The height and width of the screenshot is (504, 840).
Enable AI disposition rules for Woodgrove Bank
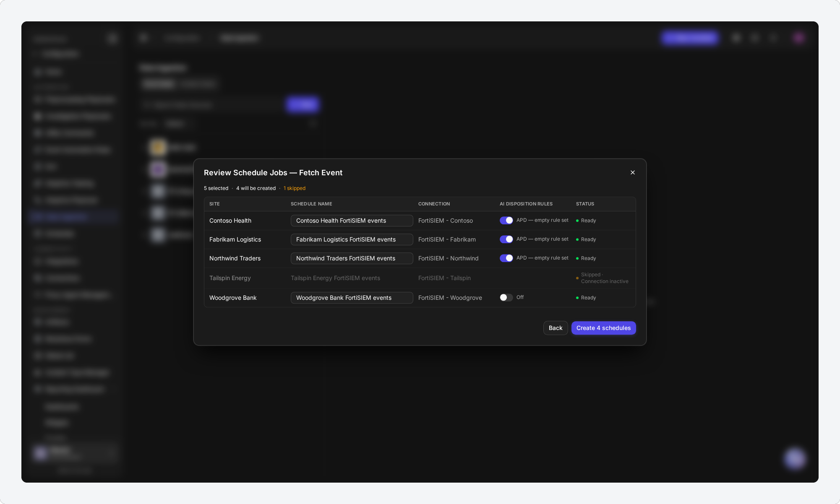pos(506,297)
